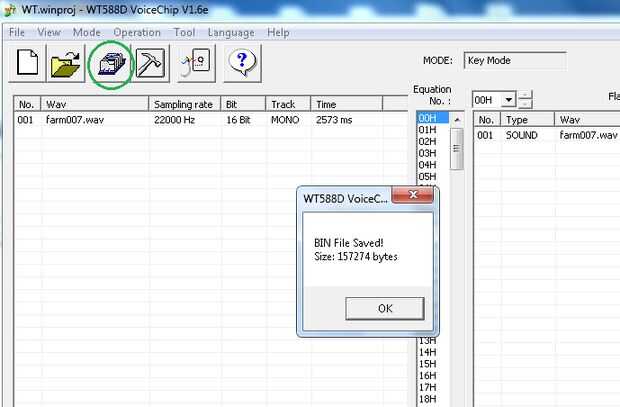Screen dimensions: 620x407
Task: Click the No. column header in the right table
Action: click(x=487, y=119)
